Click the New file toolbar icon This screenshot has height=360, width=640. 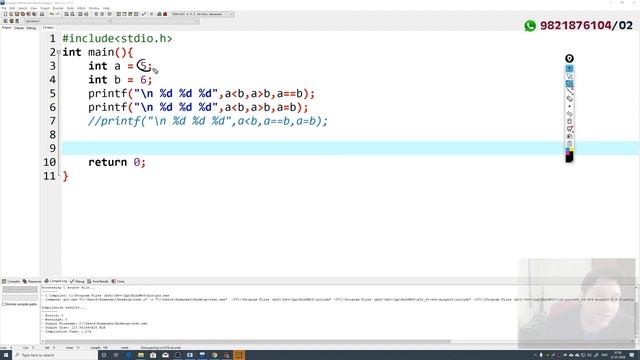pyautogui.click(x=5, y=14)
